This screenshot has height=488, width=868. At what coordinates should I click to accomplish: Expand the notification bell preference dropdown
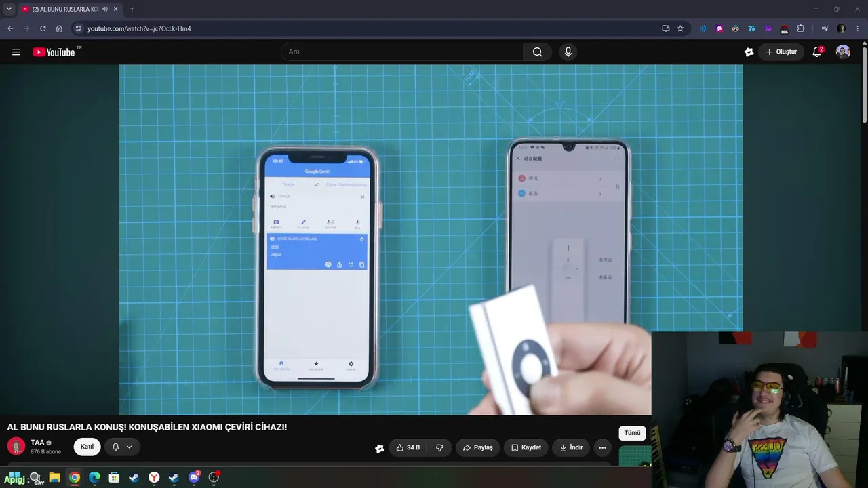pos(123,447)
